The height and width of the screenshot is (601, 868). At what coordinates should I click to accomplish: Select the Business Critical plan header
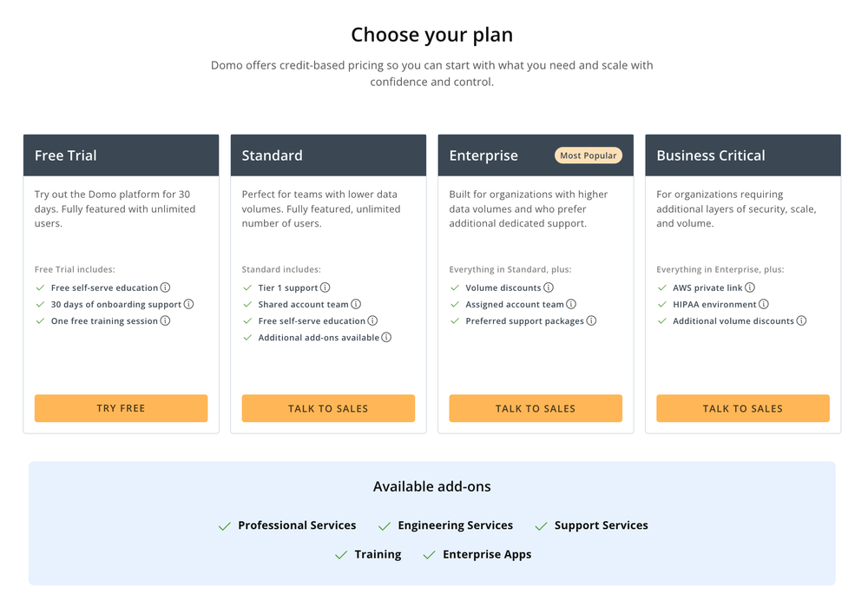tap(712, 155)
